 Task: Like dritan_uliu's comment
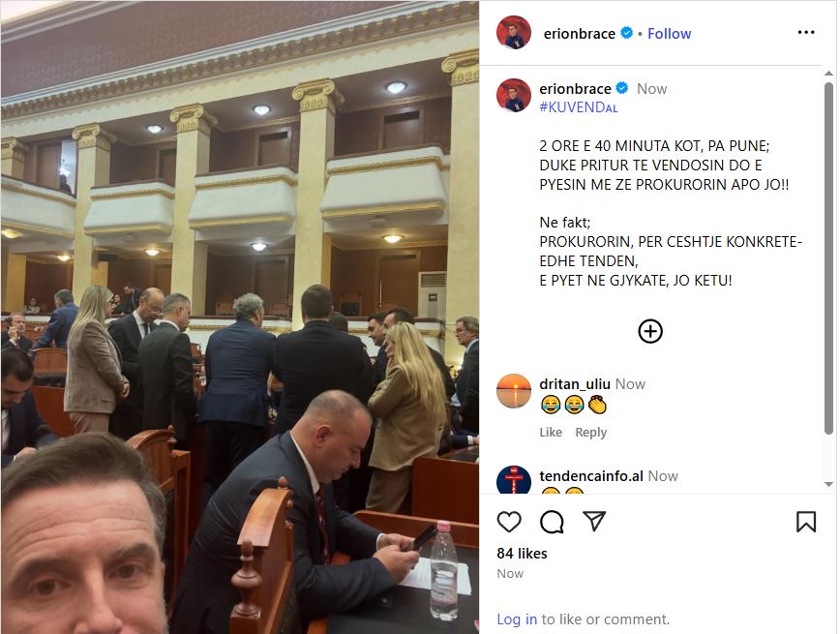(x=551, y=432)
